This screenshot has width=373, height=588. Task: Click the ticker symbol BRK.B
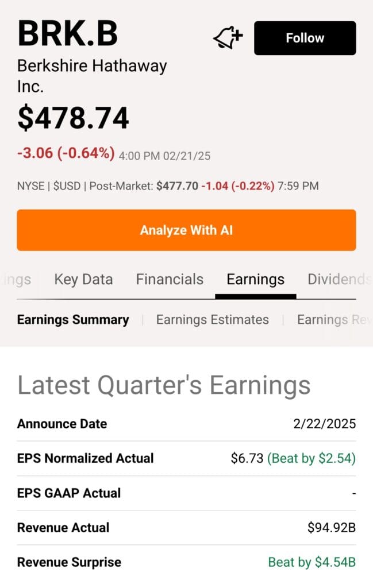click(68, 36)
